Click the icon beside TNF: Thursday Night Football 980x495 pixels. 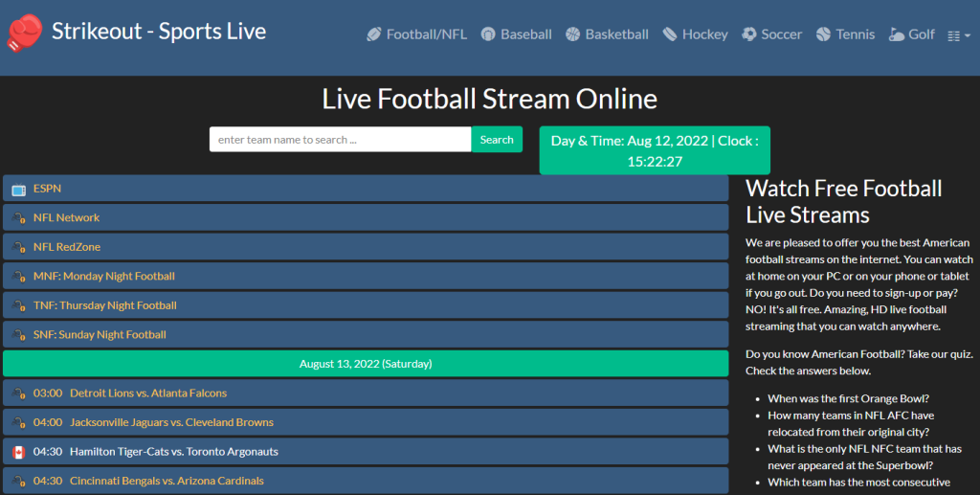(19, 306)
